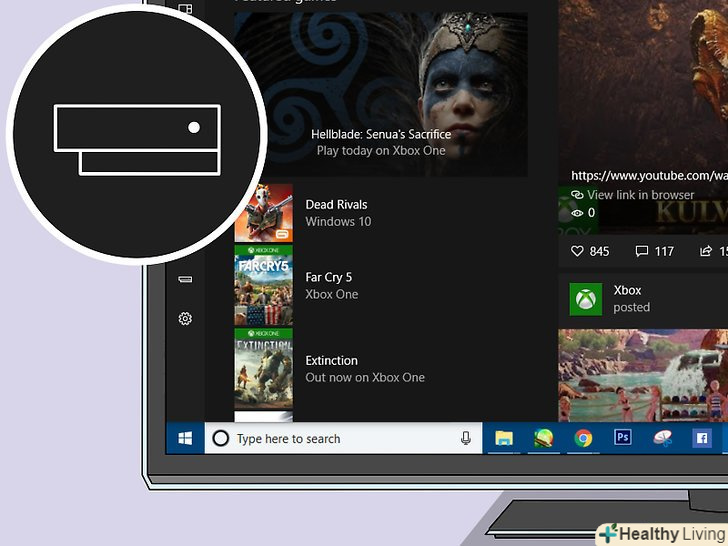Click the Cortana circle icon in search bar
728x546 pixels.
(x=221, y=438)
